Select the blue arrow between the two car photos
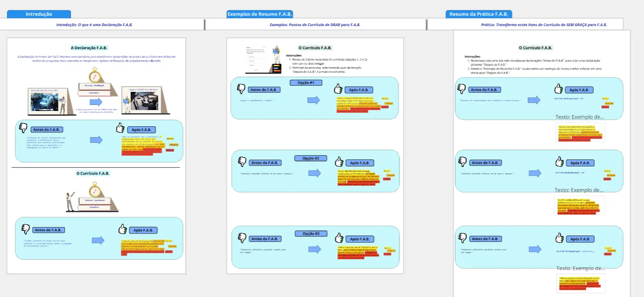 tap(96, 102)
